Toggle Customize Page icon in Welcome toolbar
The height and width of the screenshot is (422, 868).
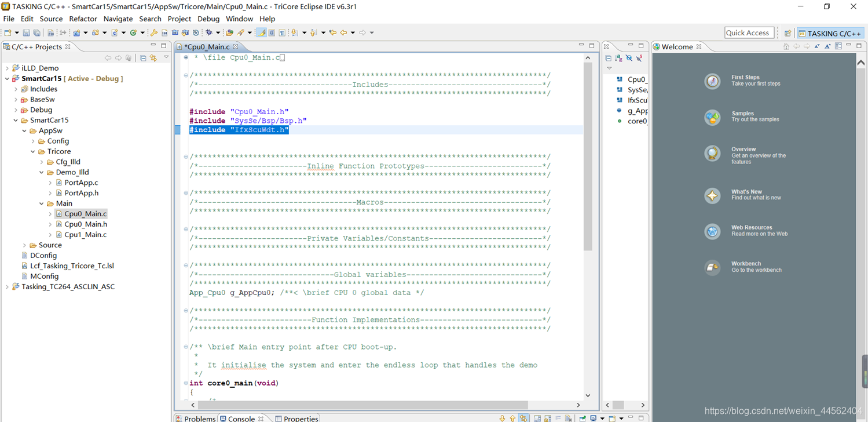[x=838, y=46]
